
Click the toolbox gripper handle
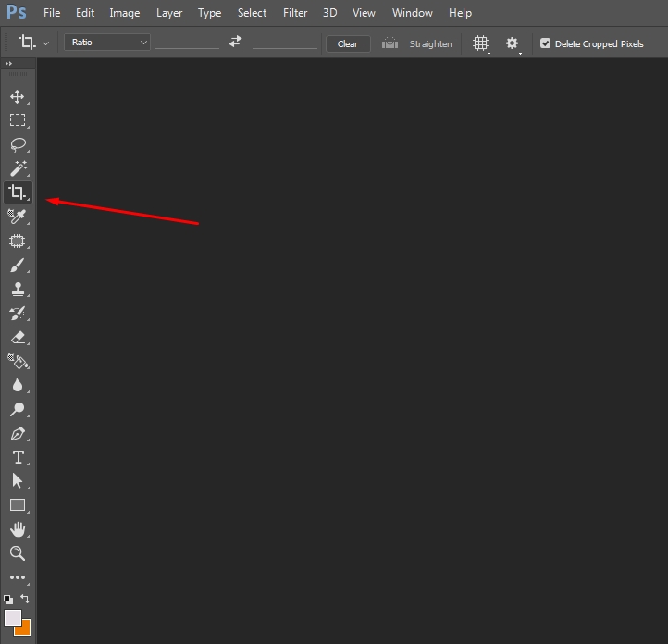(18, 74)
